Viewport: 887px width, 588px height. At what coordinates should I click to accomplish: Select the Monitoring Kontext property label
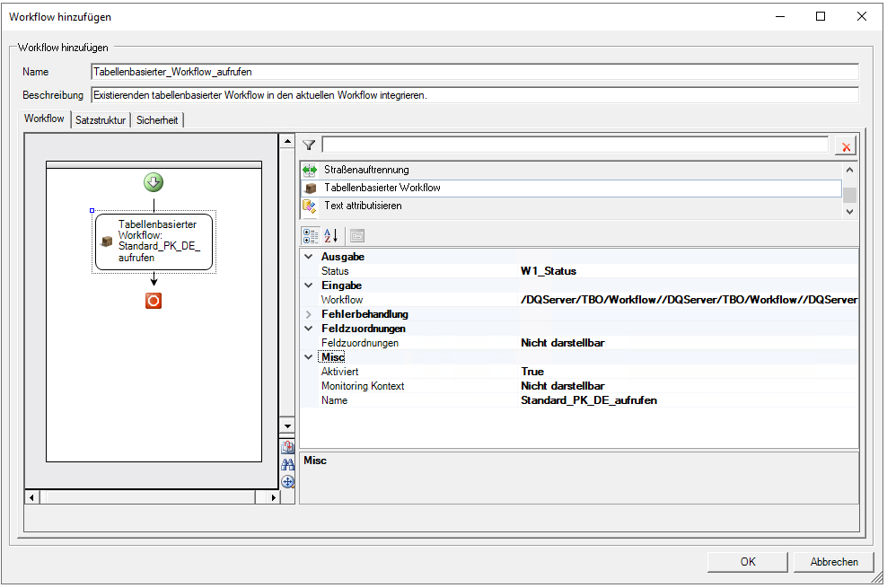point(363,386)
